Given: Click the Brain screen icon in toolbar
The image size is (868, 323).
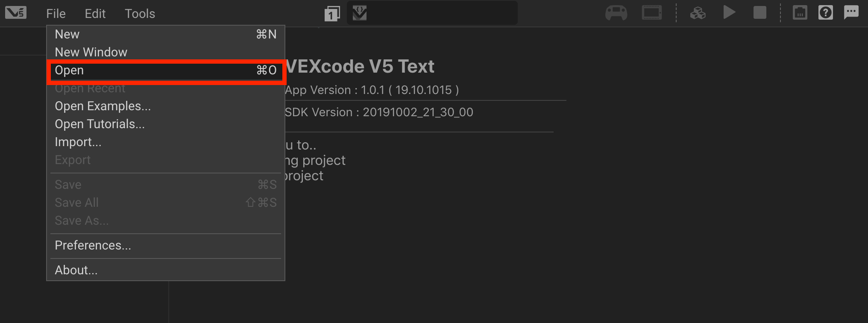Looking at the screenshot, I should coord(651,12).
